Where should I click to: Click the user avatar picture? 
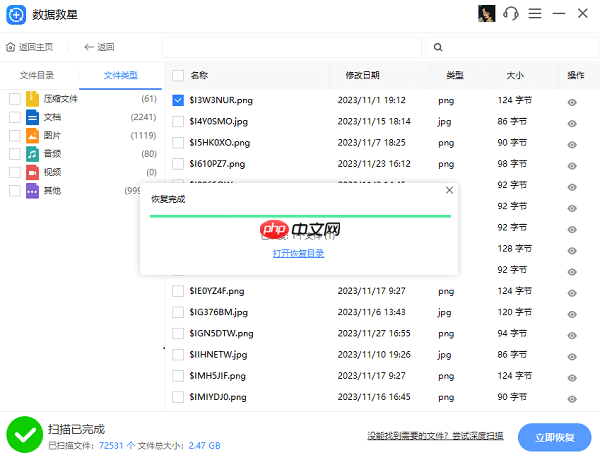pos(486,14)
